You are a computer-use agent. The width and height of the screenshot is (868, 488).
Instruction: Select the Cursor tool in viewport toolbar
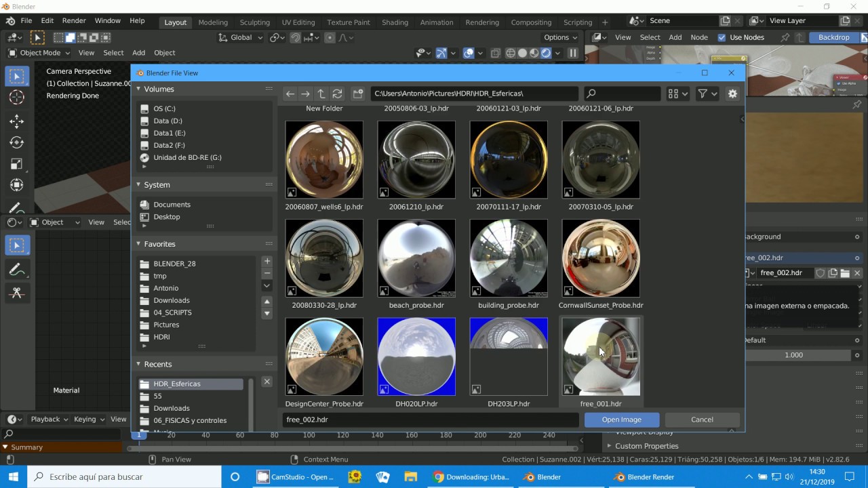(17, 98)
